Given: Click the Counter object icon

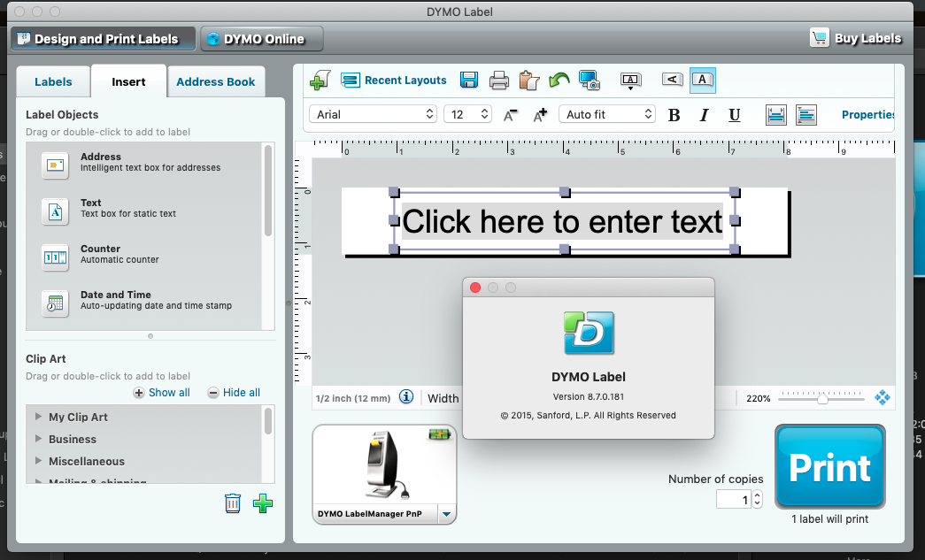Looking at the screenshot, I should pos(56,257).
